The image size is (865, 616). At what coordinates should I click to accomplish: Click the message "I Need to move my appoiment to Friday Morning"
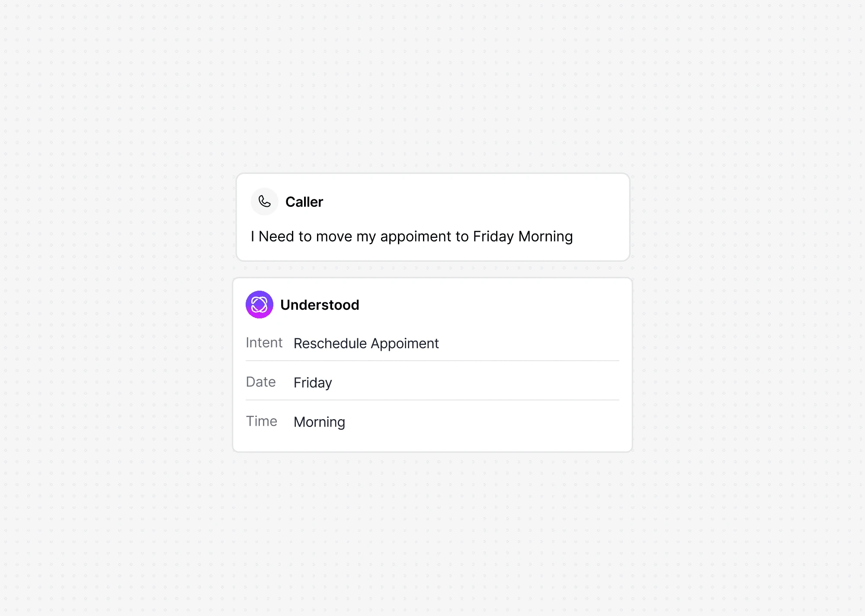pyautogui.click(x=412, y=237)
